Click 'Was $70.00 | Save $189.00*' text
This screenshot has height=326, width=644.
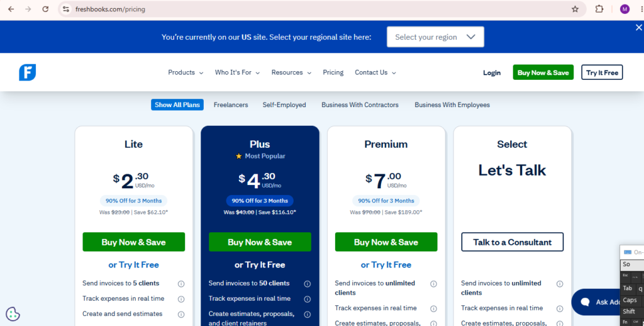point(386,213)
